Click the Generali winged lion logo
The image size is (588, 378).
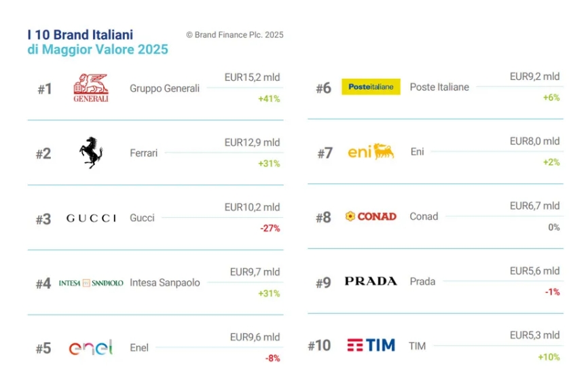91,88
